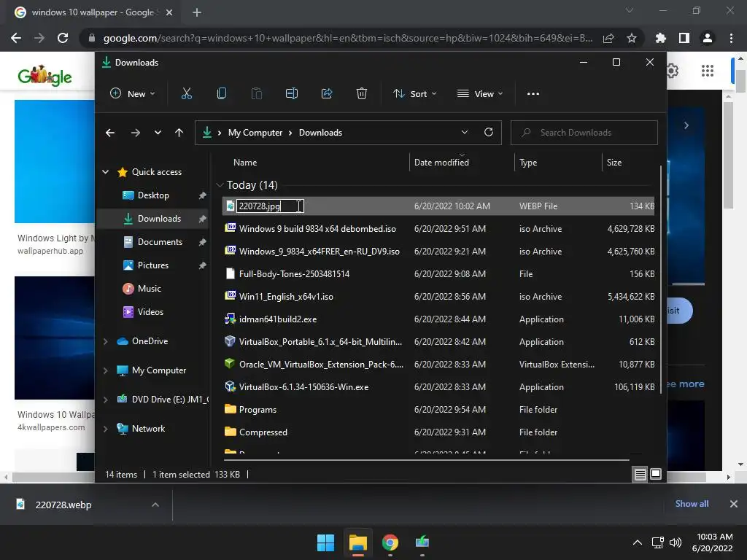Open File Explorer from taskbar
This screenshot has width=747, height=560.
click(357, 542)
